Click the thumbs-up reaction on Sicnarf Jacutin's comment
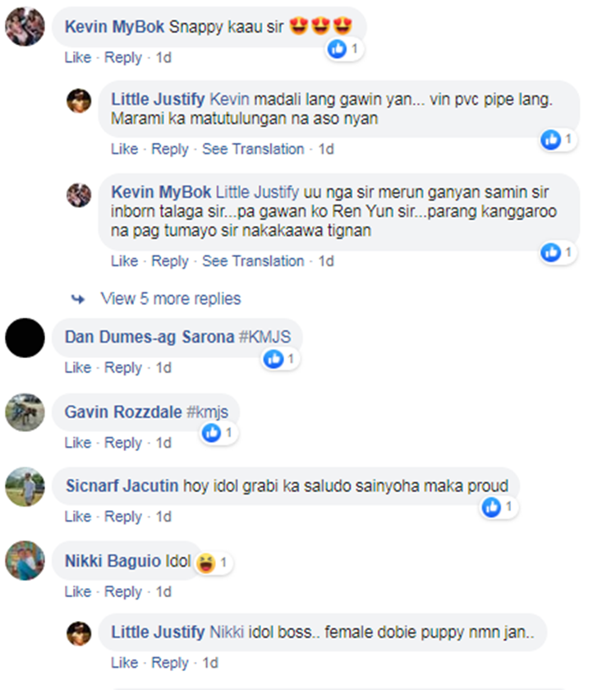Image resolution: width=616 pixels, height=690 pixels. pyautogui.click(x=491, y=507)
